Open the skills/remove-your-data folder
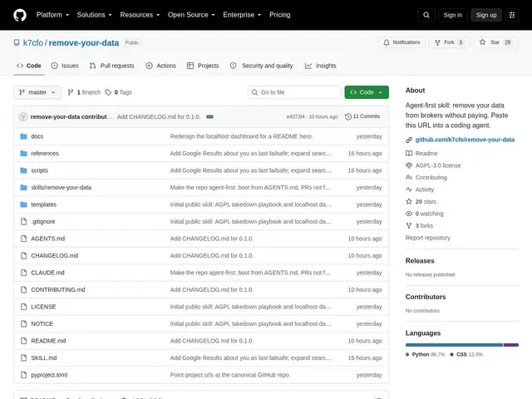Image resolution: width=532 pixels, height=399 pixels. [61, 188]
